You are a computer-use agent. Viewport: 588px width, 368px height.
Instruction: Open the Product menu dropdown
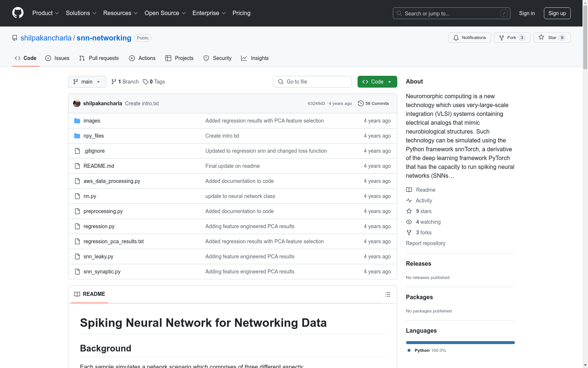tap(45, 13)
